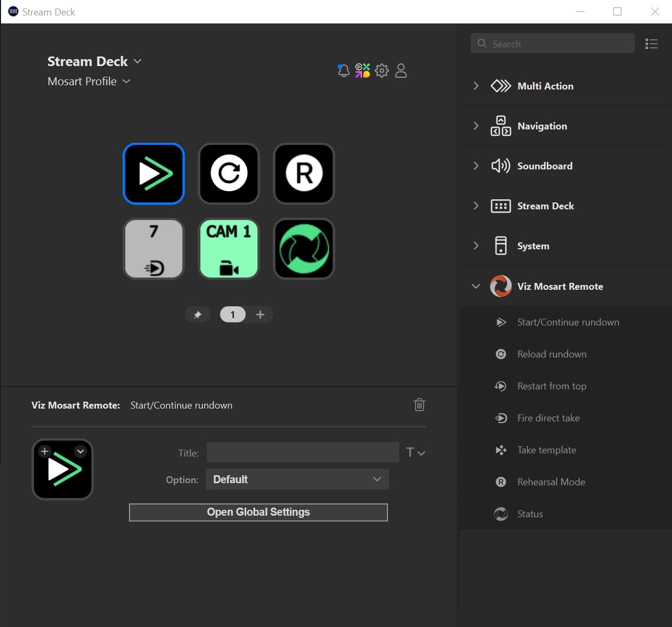Open Stream Deck preferences gear icon
Viewport: 672px width, 627px height.
382,71
